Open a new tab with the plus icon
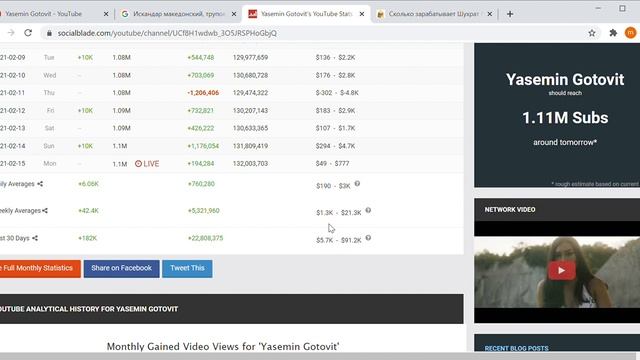Screen dimensions: 640x360 510,14
